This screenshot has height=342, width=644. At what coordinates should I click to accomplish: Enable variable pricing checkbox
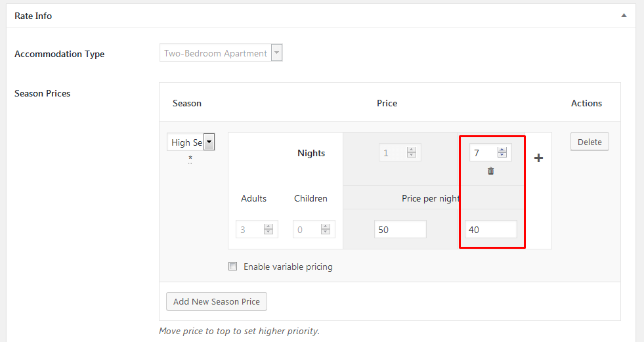coord(232,267)
